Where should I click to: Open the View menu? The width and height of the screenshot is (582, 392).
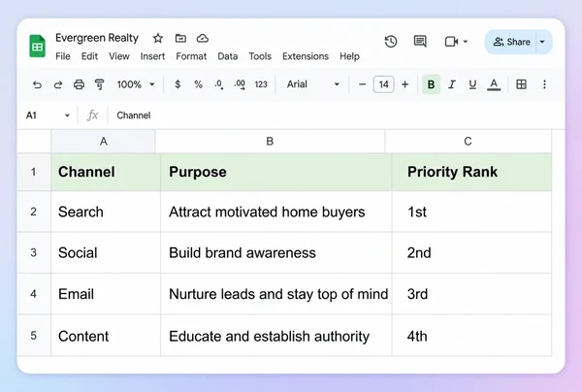(119, 56)
